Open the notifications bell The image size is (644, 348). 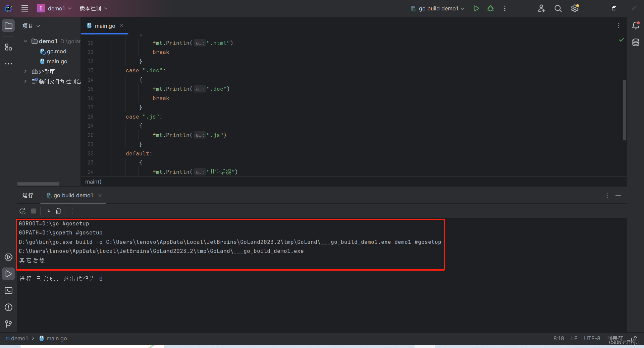click(x=636, y=26)
